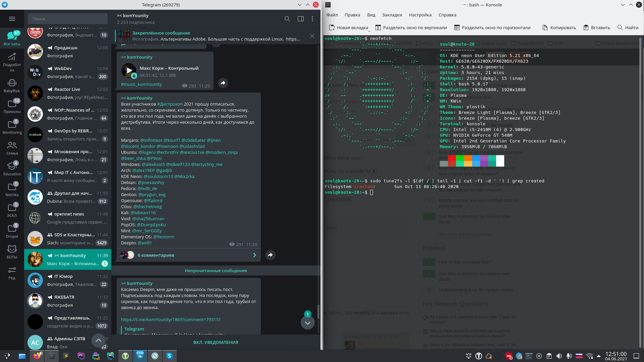The height and width of the screenshot is (362, 644).
Task: Open PhpStorm from the taskbar
Action: (x=81, y=356)
